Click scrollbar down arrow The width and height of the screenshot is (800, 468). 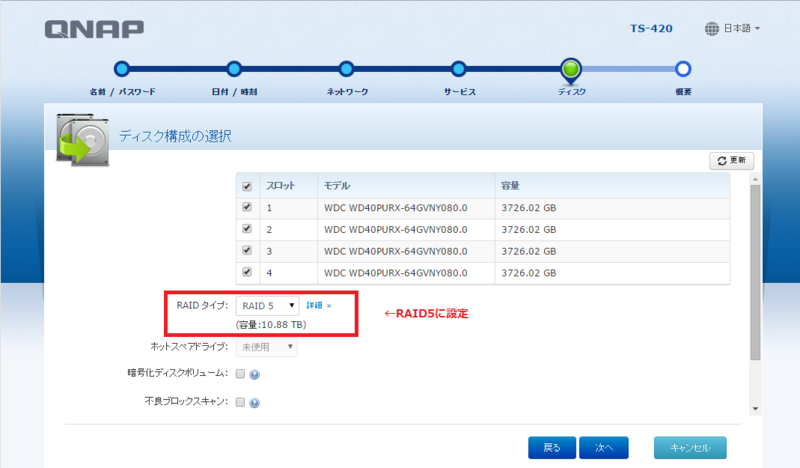[756, 409]
